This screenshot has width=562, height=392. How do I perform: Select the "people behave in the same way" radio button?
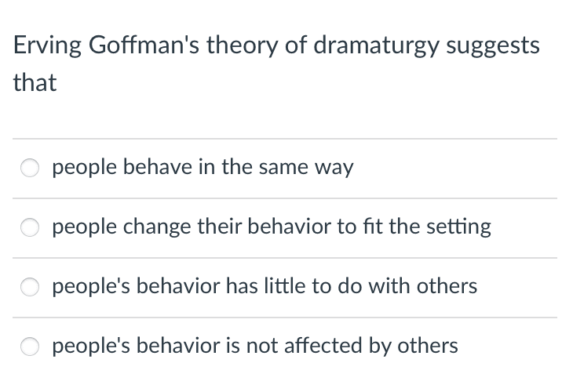[31, 169]
